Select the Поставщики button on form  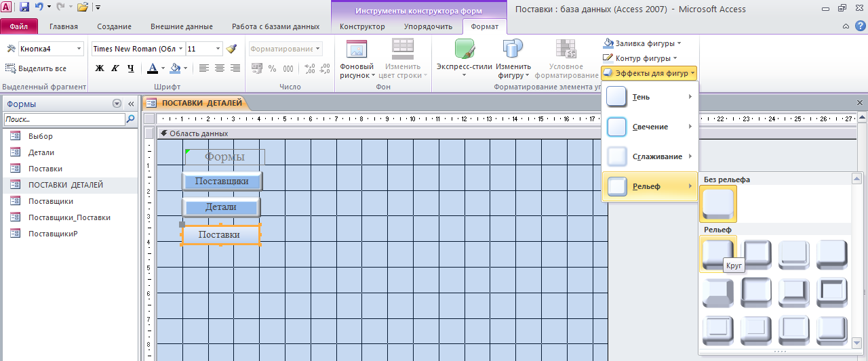click(x=222, y=181)
